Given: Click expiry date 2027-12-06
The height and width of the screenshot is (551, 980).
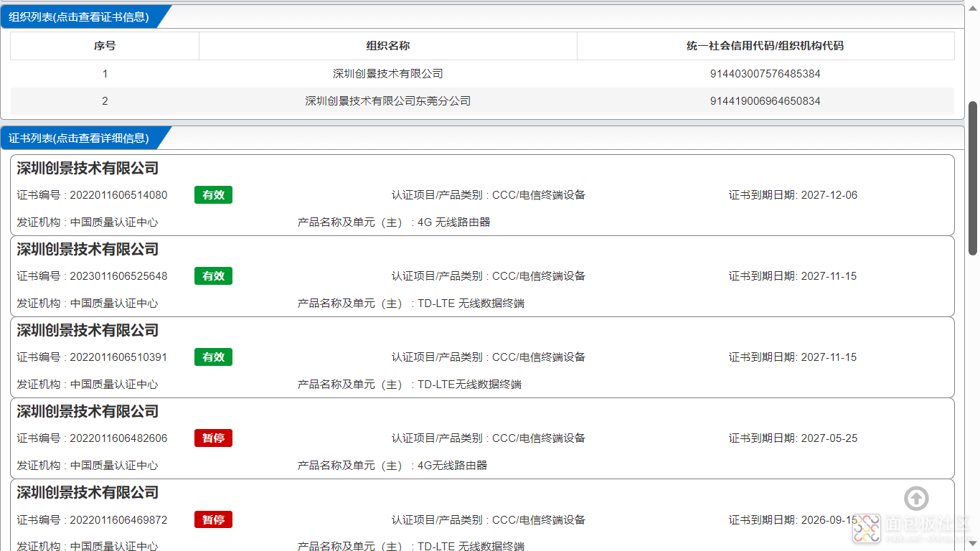Looking at the screenshot, I should pyautogui.click(x=829, y=195).
